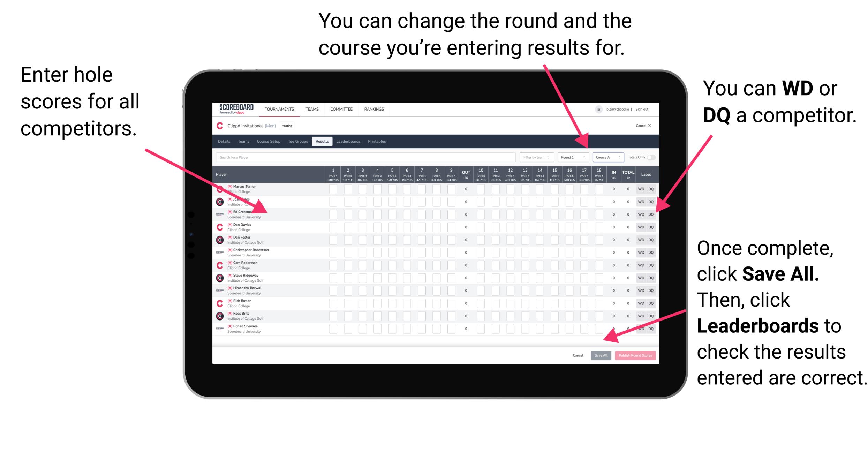Click Save All button
This screenshot has height=467, width=868.
coord(600,355)
